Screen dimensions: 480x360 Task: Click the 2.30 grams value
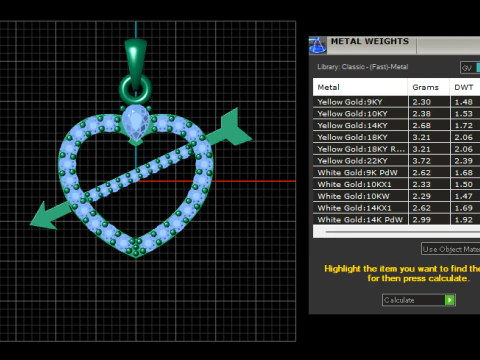click(x=422, y=102)
